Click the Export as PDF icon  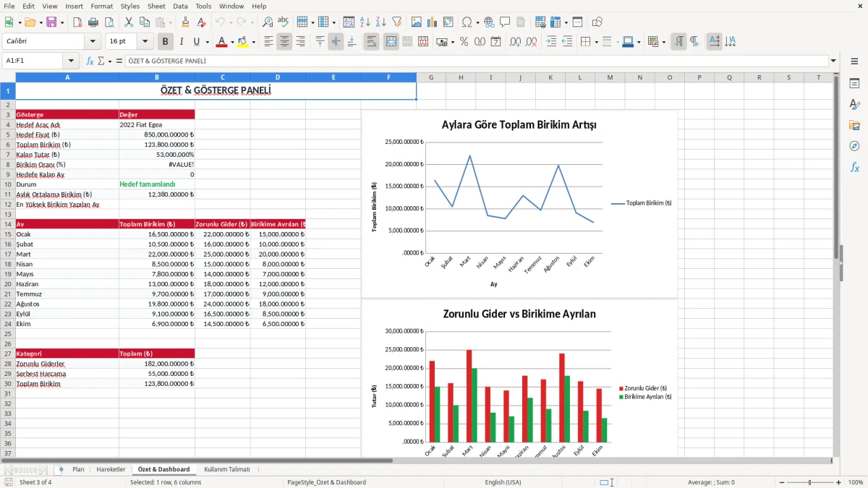tap(77, 22)
